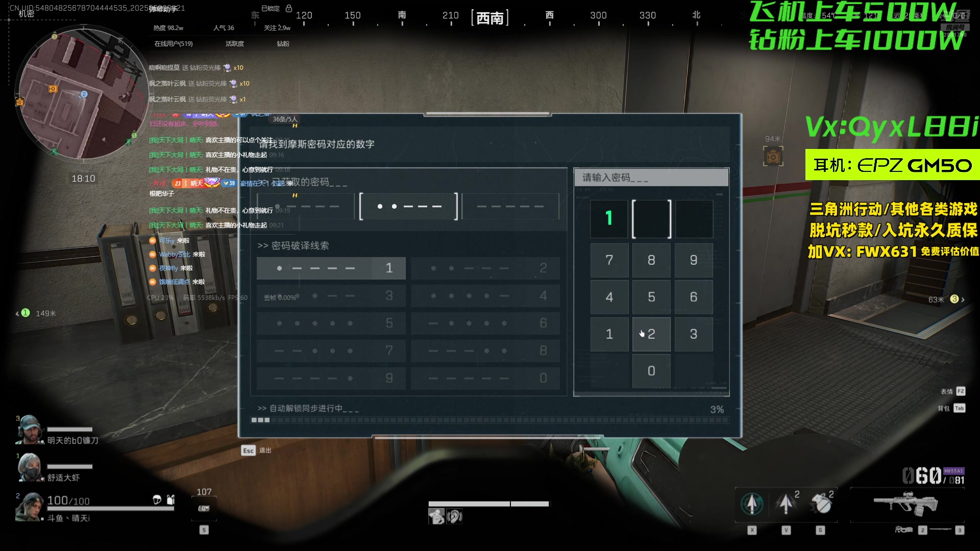Click keypad digit 2
980x551 pixels.
(651, 334)
